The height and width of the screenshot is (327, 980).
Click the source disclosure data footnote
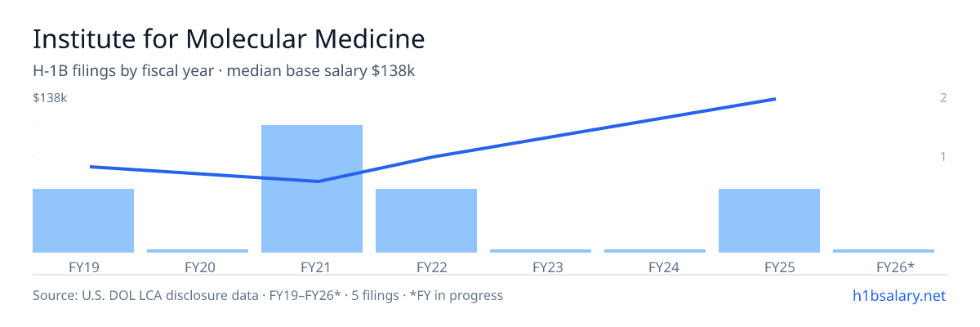268,295
